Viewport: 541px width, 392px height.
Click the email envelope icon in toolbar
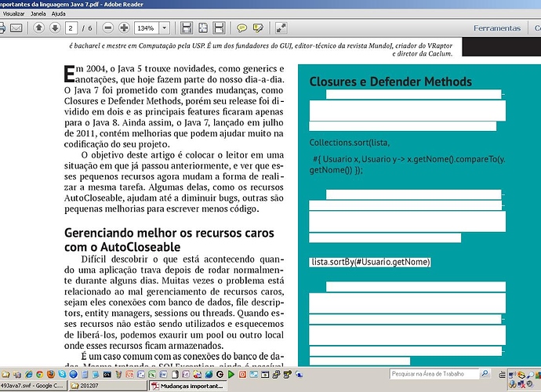pyautogui.click(x=16, y=28)
